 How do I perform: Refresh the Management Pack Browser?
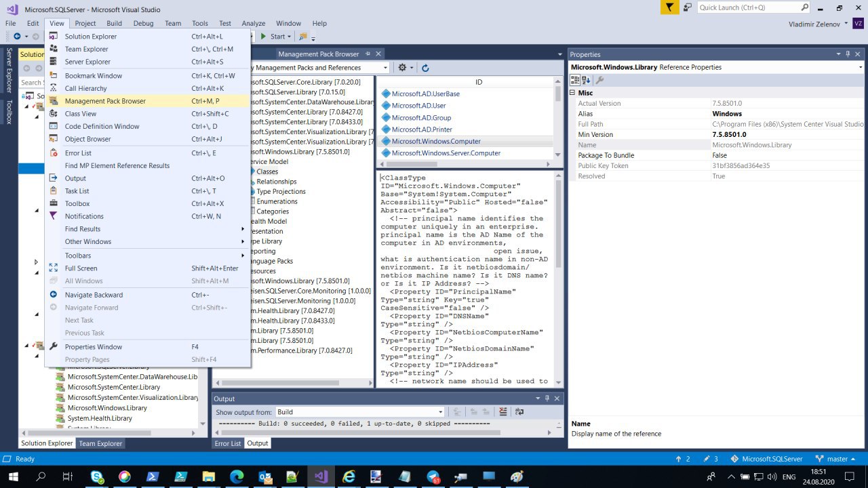pos(425,68)
